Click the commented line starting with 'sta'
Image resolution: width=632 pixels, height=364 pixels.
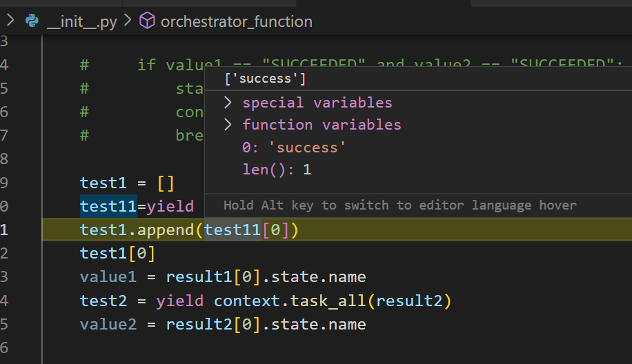[x=142, y=88]
